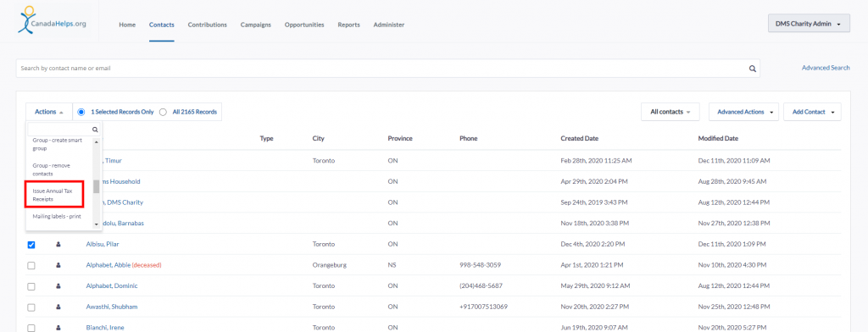Open the Advanced Search link
This screenshot has width=868, height=332.
826,68
